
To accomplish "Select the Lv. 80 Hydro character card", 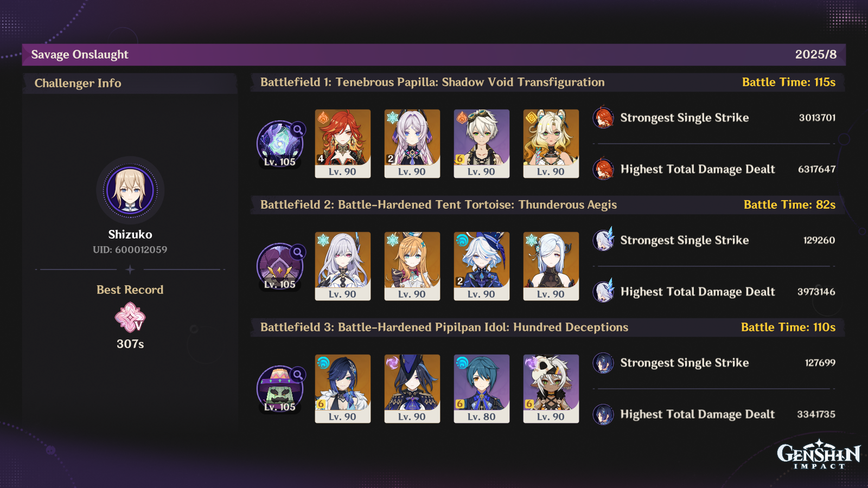I will [x=482, y=389].
